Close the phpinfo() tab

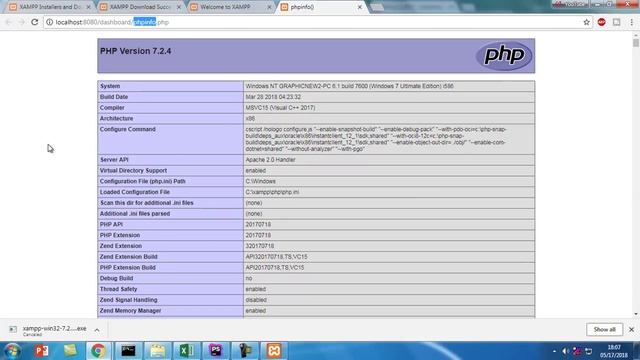click(360, 7)
